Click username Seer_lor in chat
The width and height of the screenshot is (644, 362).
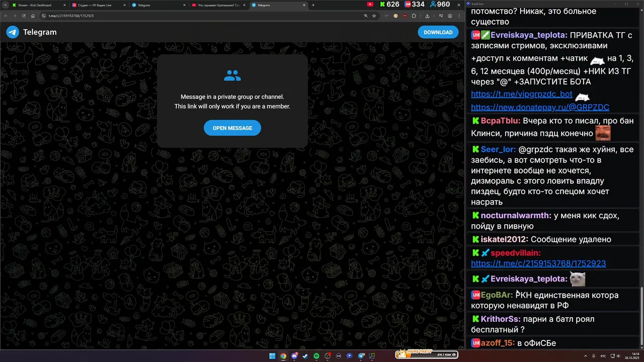[498, 150]
